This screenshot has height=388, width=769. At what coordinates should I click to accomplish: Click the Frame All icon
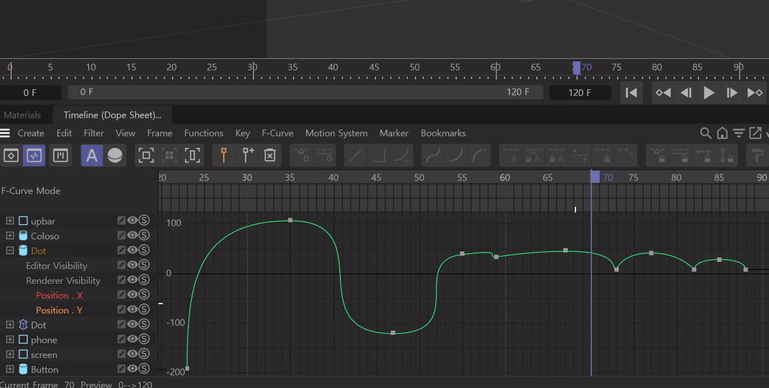click(x=146, y=155)
